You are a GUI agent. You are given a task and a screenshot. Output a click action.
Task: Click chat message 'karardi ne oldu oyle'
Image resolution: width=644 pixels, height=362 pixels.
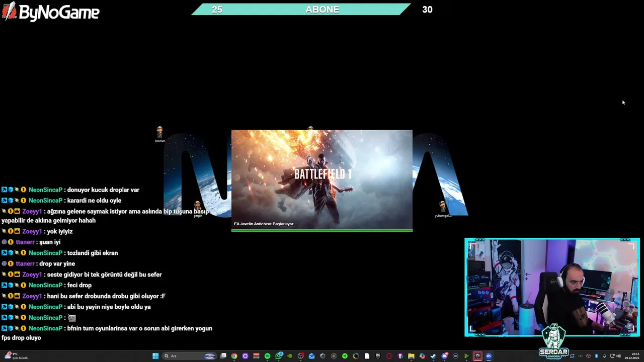94,201
